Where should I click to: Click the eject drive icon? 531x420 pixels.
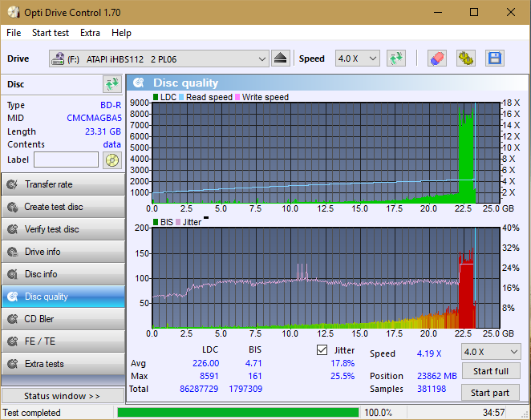pyautogui.click(x=281, y=59)
